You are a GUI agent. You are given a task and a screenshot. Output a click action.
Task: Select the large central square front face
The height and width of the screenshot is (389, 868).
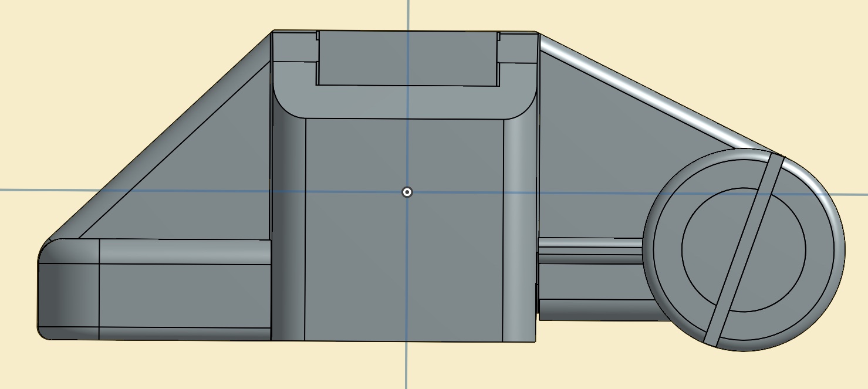[x=405, y=246]
